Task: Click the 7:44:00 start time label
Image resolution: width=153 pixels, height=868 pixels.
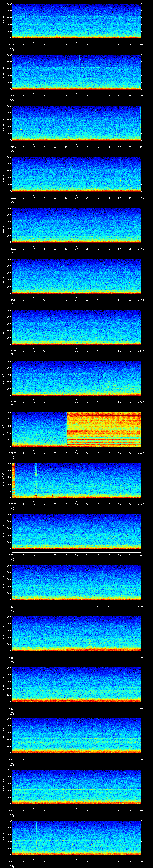Action: coord(12,810)
